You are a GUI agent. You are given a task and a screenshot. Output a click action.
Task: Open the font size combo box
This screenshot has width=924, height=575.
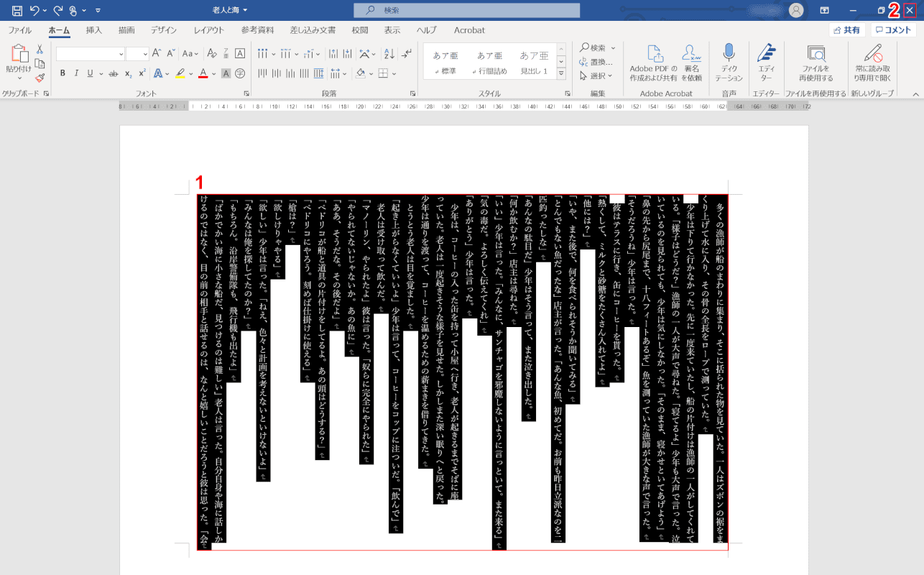pos(137,54)
